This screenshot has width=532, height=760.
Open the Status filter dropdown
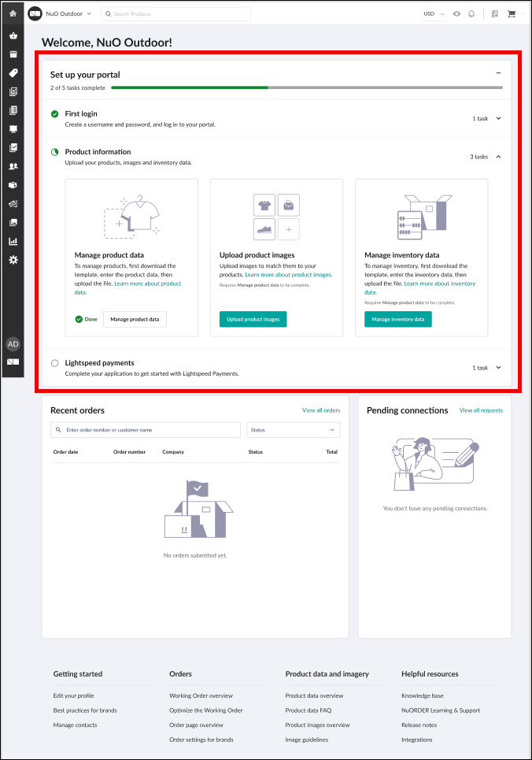293,430
